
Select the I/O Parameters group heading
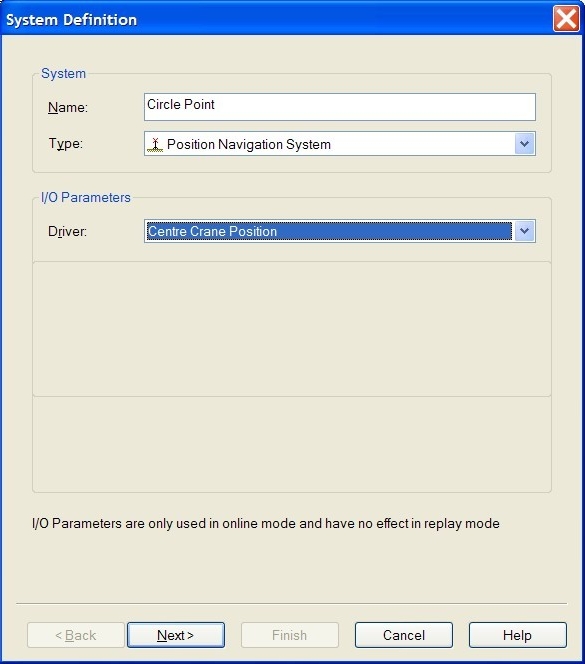pos(86,197)
